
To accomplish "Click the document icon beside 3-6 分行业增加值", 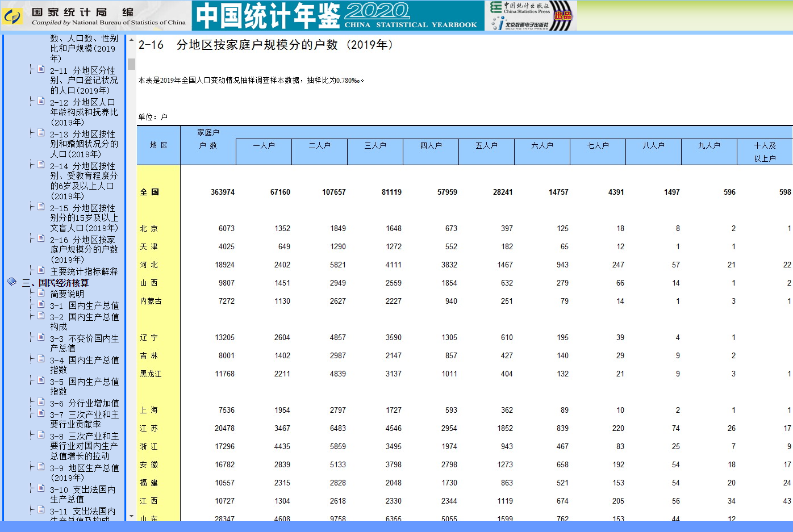I will coord(41,402).
